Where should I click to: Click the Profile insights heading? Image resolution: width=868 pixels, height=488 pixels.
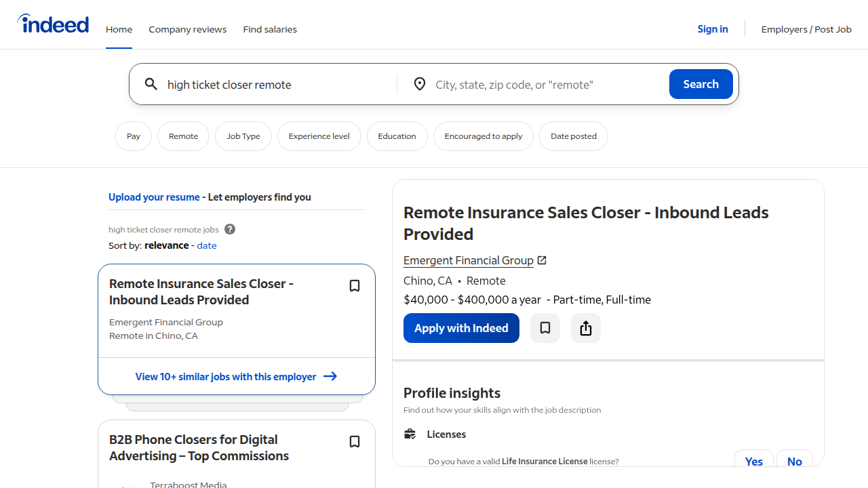(x=452, y=393)
